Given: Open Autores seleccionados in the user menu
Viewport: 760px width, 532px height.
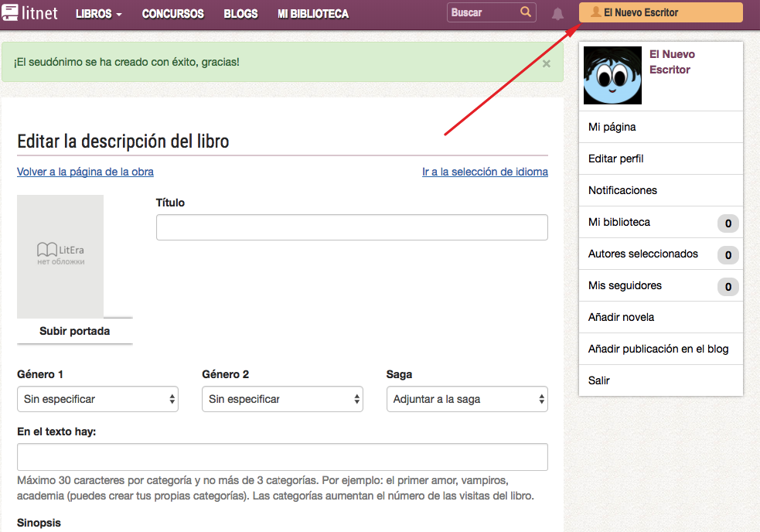Looking at the screenshot, I should click(660, 254).
